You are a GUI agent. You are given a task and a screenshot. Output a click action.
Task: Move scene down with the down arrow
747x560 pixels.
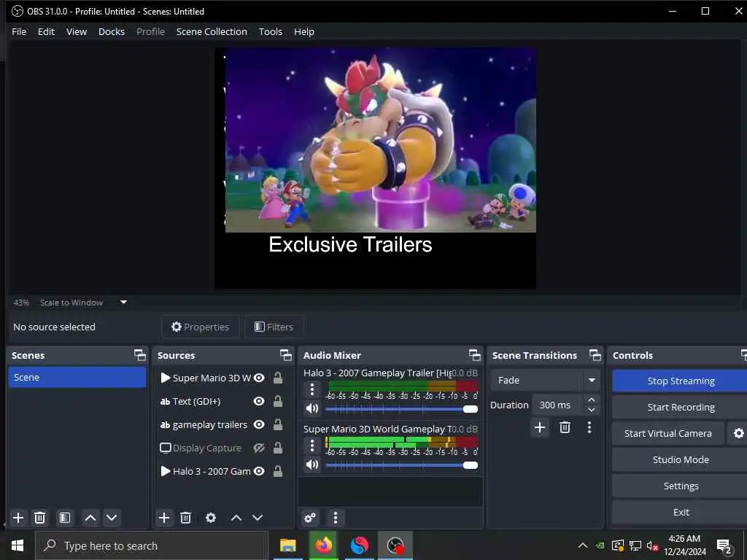click(112, 518)
